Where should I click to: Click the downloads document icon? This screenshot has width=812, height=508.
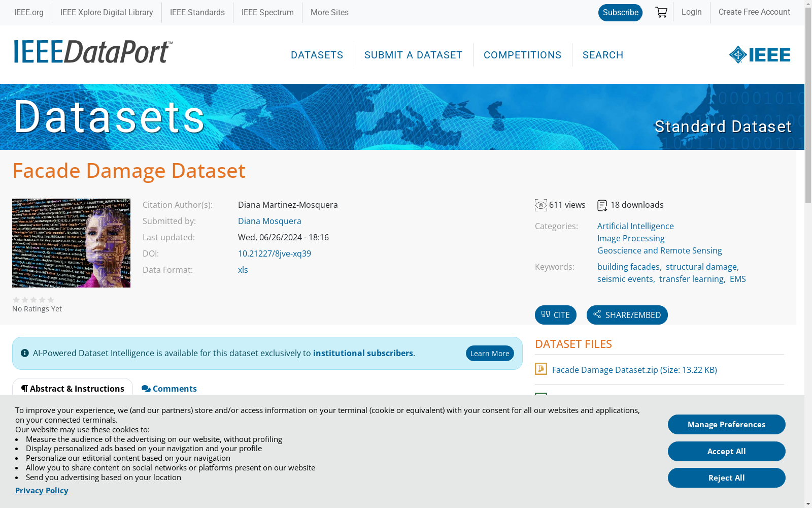pyautogui.click(x=602, y=205)
